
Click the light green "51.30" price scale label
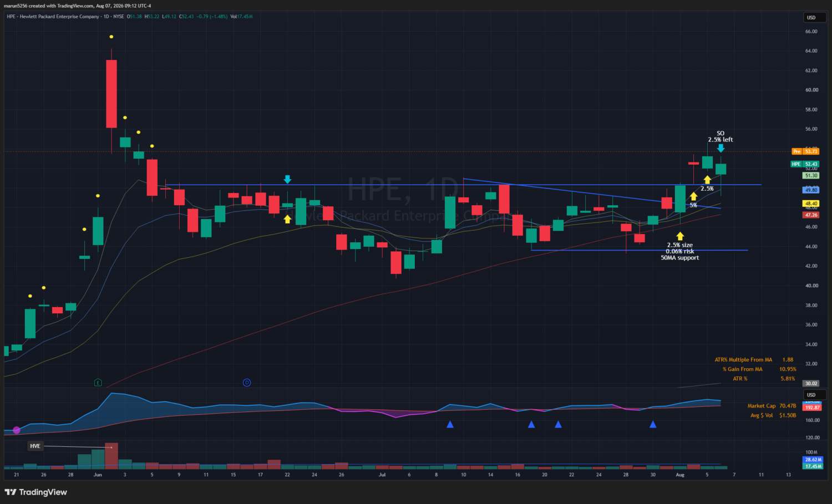[x=811, y=176]
